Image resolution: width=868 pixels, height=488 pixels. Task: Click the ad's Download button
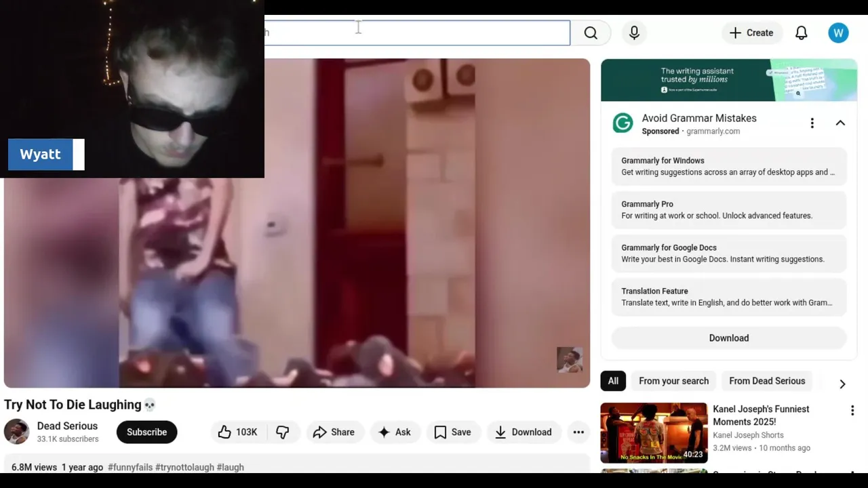click(729, 338)
